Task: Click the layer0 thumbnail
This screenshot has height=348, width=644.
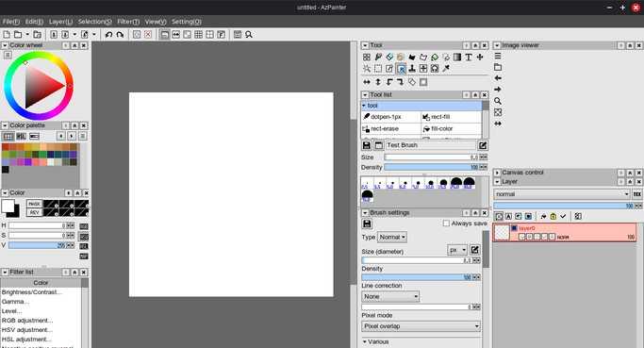Action: click(502, 233)
